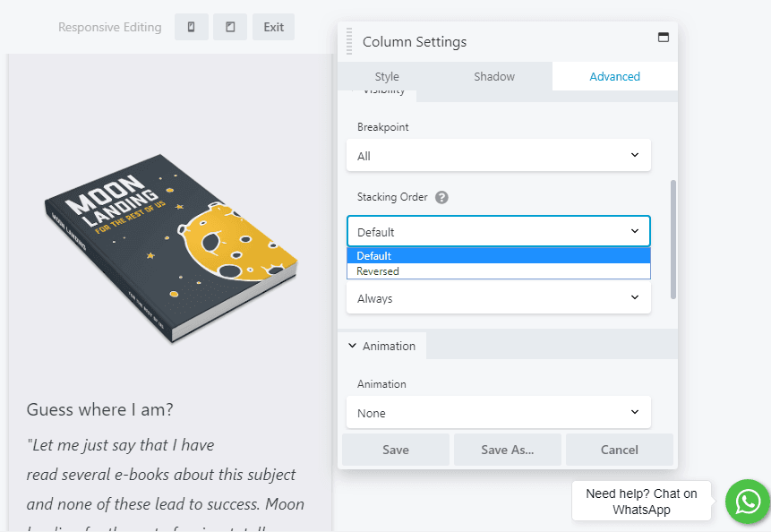The width and height of the screenshot is (771, 532).
Task: Click the Save As... button
Action: [508, 450]
